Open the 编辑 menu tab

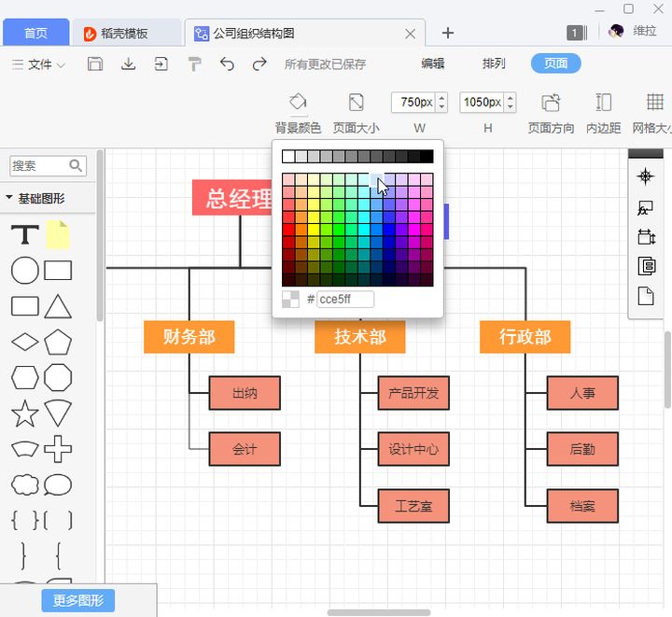point(432,63)
